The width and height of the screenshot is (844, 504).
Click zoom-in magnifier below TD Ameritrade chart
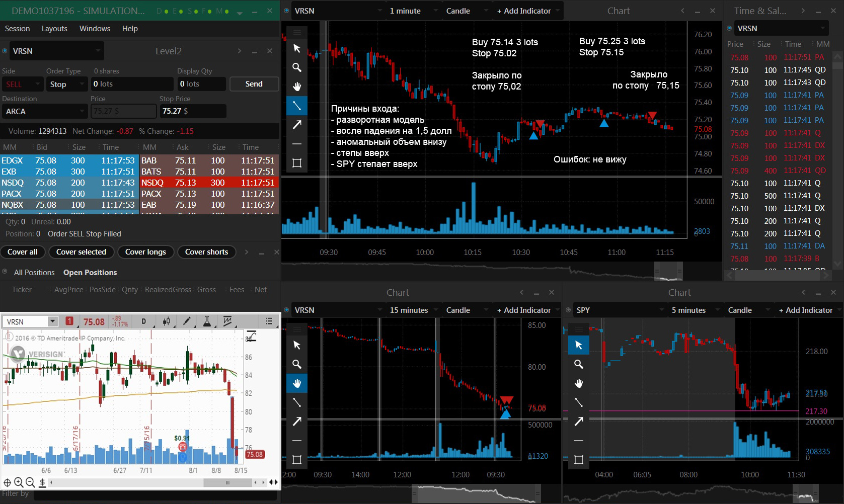pos(19,482)
